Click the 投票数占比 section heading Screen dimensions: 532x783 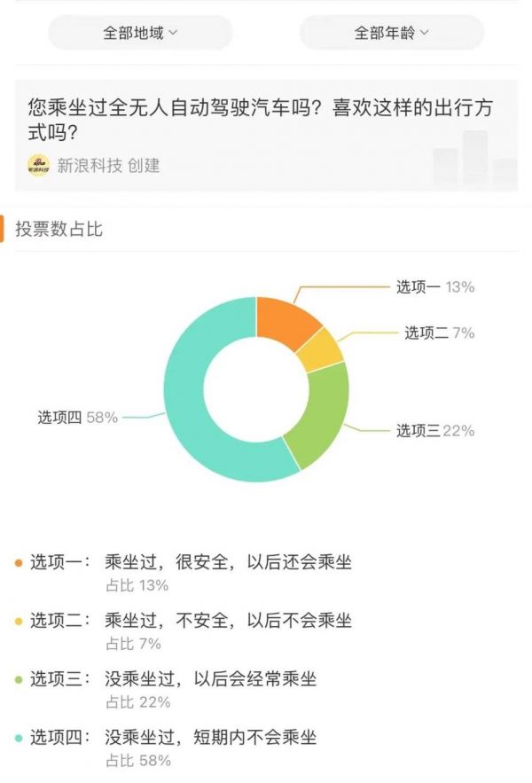click(x=59, y=229)
